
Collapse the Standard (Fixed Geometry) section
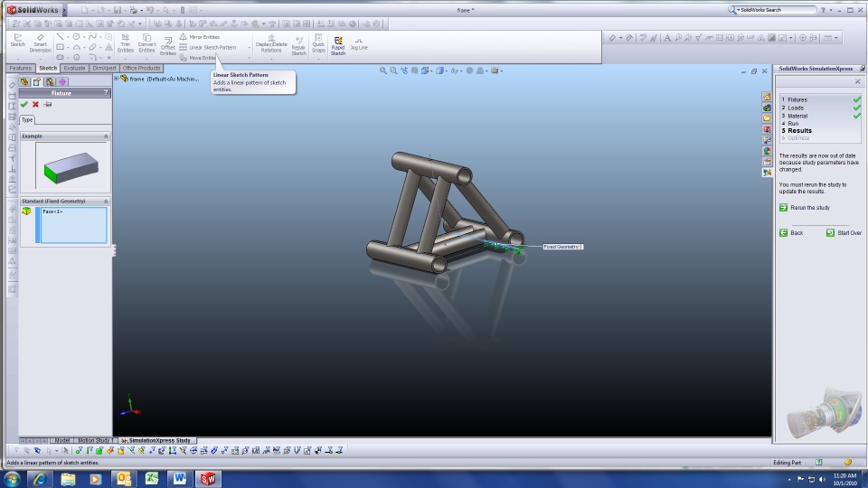(106, 202)
